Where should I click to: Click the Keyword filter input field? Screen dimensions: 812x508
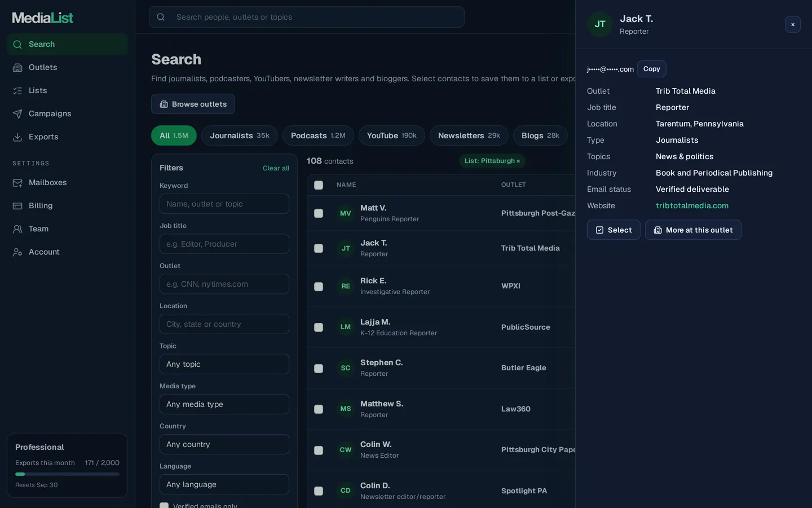pyautogui.click(x=224, y=204)
